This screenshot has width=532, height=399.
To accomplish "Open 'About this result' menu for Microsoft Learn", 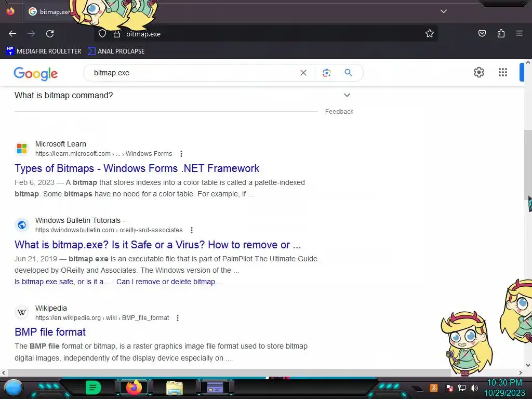I will [181, 154].
